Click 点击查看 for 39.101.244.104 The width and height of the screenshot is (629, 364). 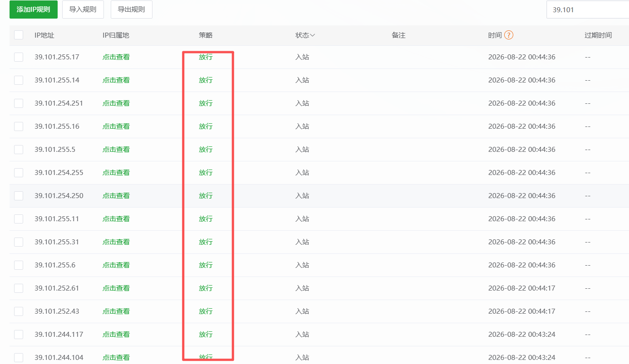click(x=116, y=358)
